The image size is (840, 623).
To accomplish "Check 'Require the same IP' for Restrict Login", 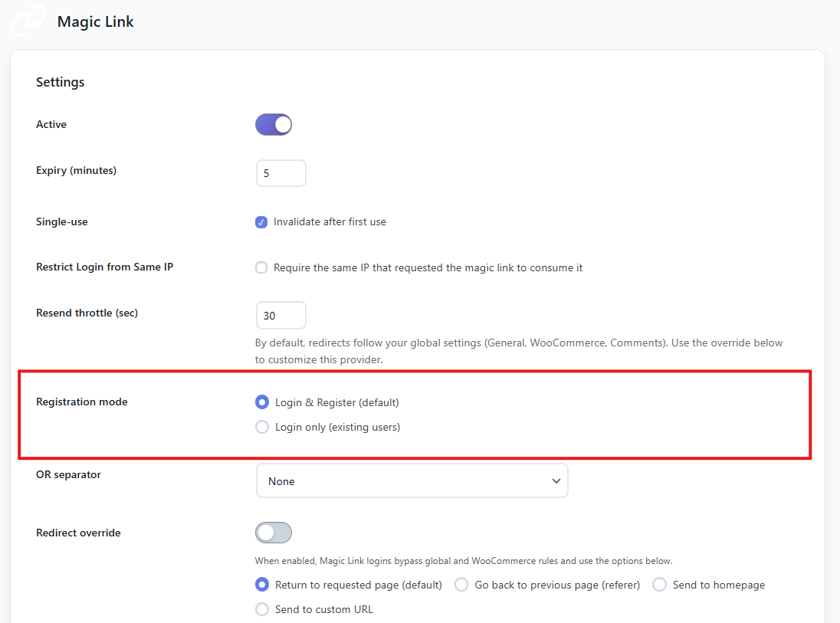I will click(x=261, y=267).
